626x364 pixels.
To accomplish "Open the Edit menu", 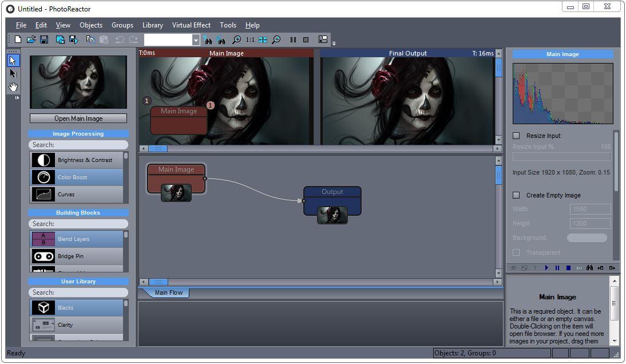I will tap(41, 25).
